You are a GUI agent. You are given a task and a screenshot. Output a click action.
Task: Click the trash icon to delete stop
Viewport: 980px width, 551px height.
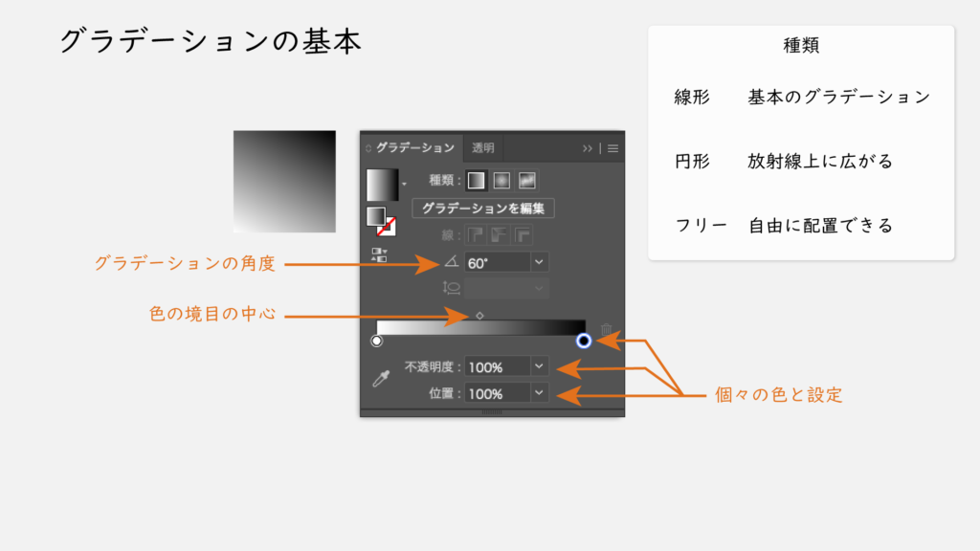(606, 329)
